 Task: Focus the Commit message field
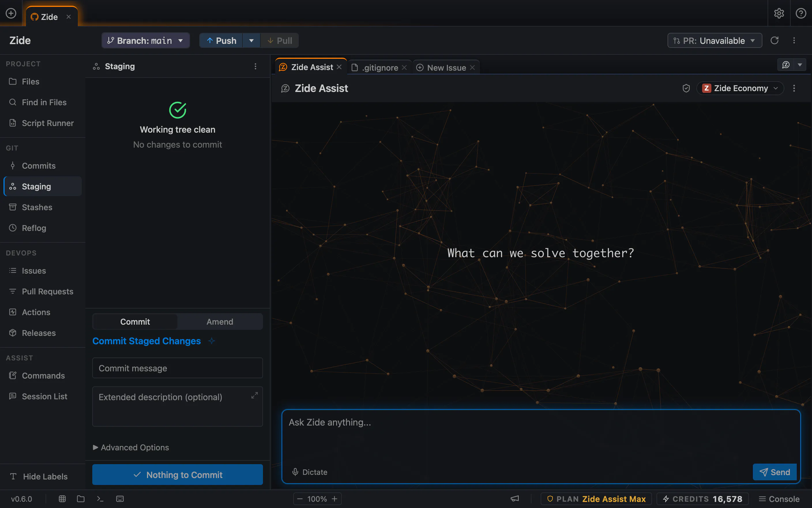177,368
